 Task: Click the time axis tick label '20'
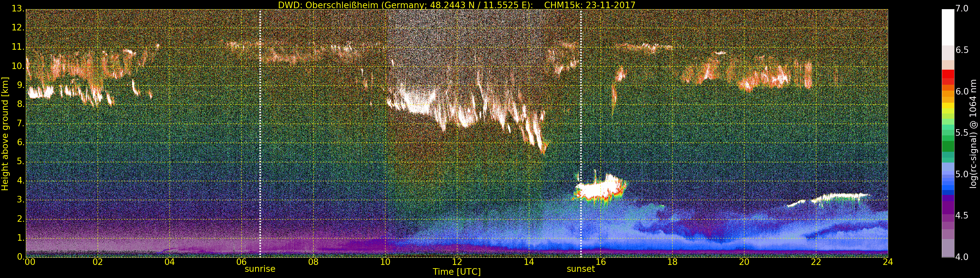pyautogui.click(x=744, y=262)
